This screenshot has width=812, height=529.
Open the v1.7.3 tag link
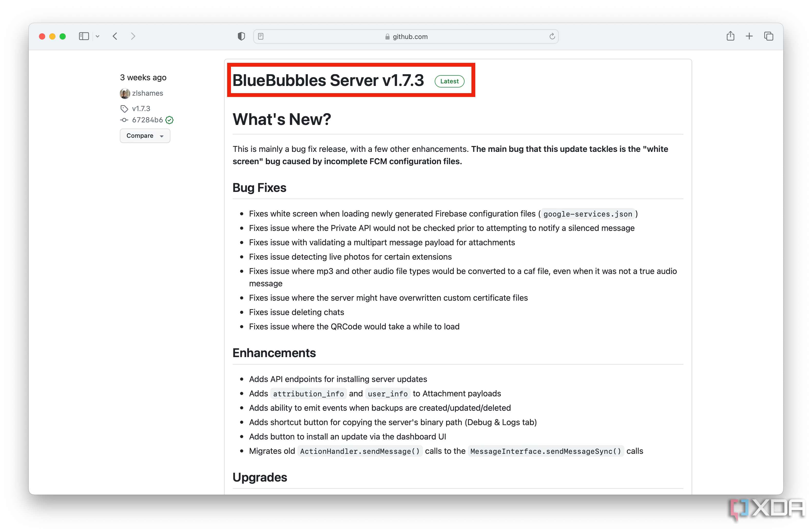[x=141, y=109]
